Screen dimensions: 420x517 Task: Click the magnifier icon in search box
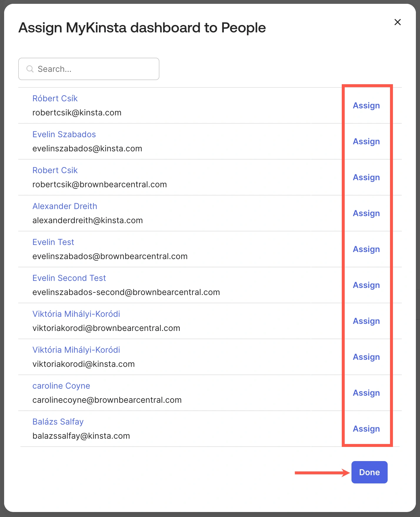click(30, 69)
